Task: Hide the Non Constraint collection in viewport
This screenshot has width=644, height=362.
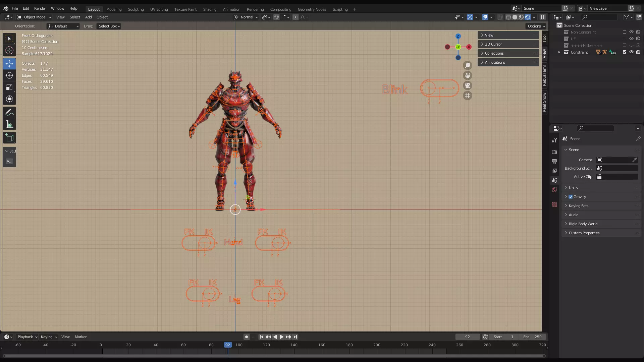Action: pos(631,32)
